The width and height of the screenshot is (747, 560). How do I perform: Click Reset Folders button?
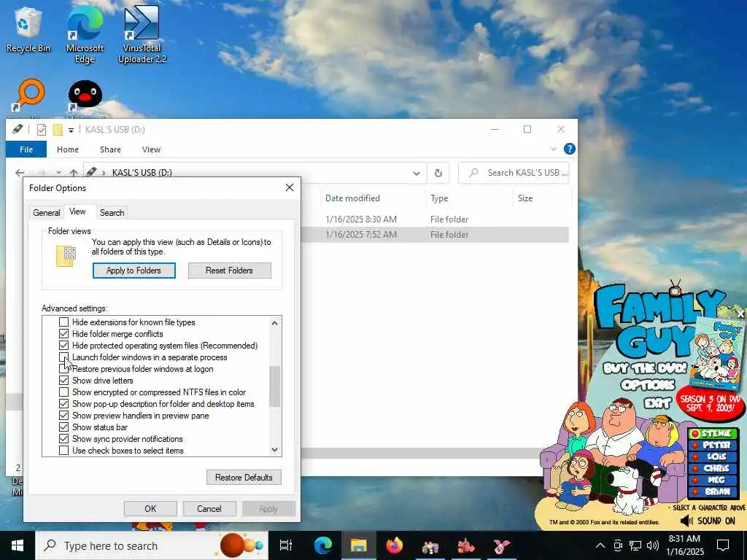pos(229,271)
